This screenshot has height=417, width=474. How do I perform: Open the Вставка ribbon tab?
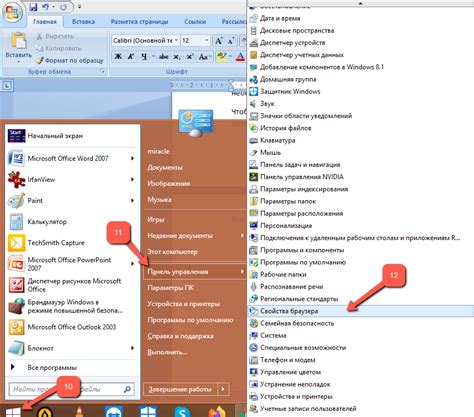(83, 22)
